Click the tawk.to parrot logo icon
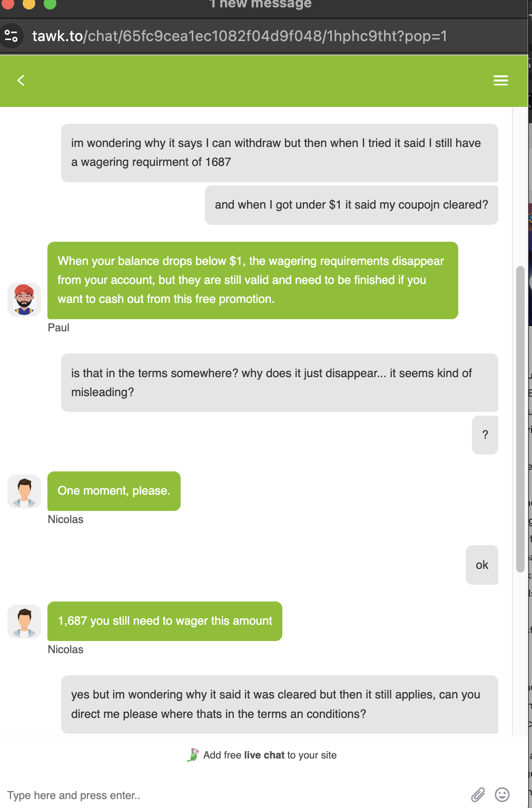The image size is (532, 808). [x=193, y=755]
